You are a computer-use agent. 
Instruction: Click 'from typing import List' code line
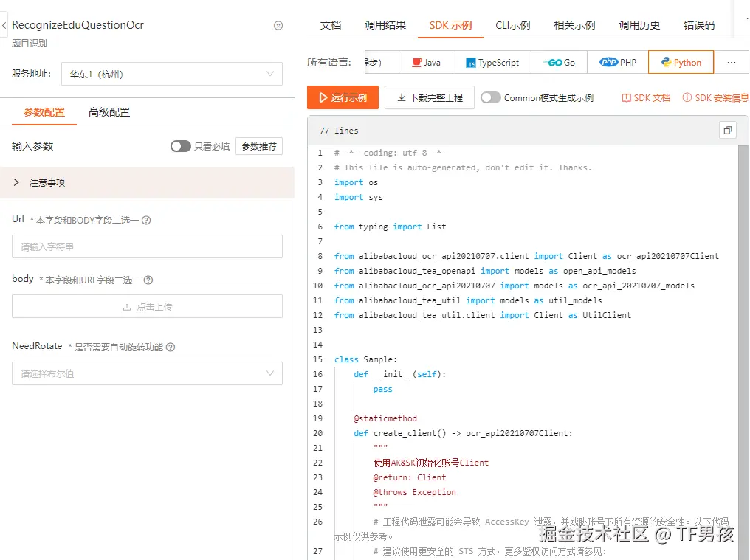pos(390,227)
